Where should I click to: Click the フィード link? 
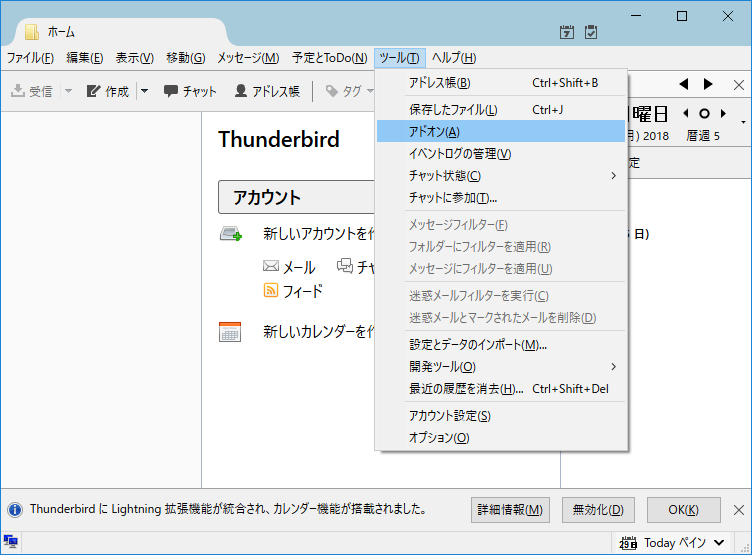pyautogui.click(x=303, y=291)
